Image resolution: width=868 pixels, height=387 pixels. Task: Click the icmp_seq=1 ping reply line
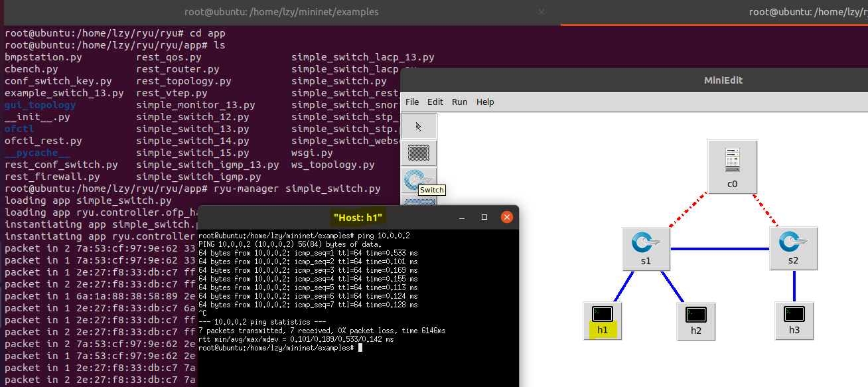click(308, 253)
